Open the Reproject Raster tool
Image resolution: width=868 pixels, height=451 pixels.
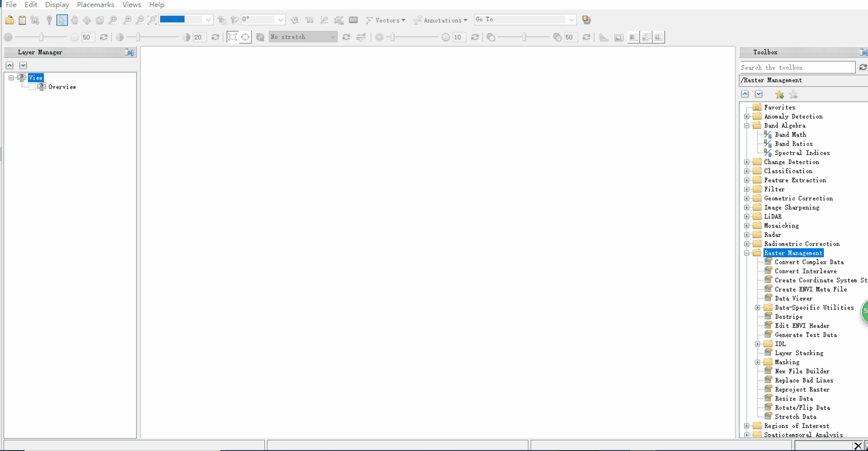[802, 390]
